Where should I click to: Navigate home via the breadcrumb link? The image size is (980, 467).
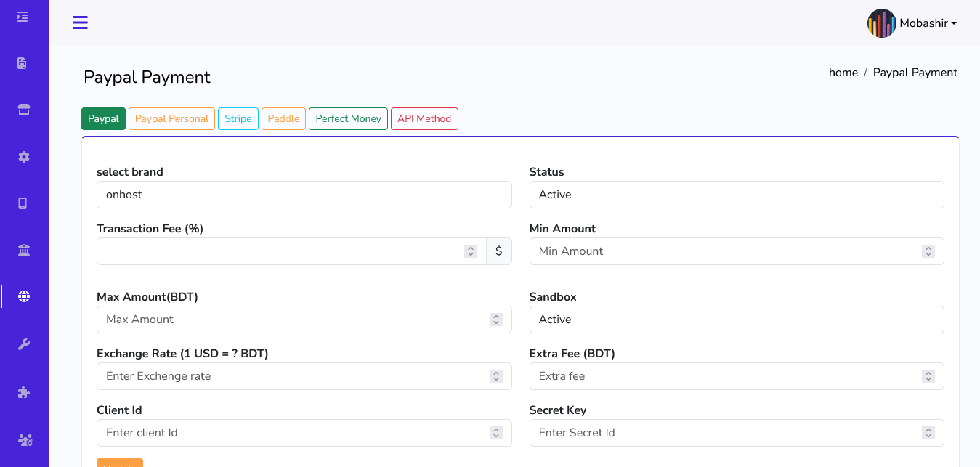(843, 72)
